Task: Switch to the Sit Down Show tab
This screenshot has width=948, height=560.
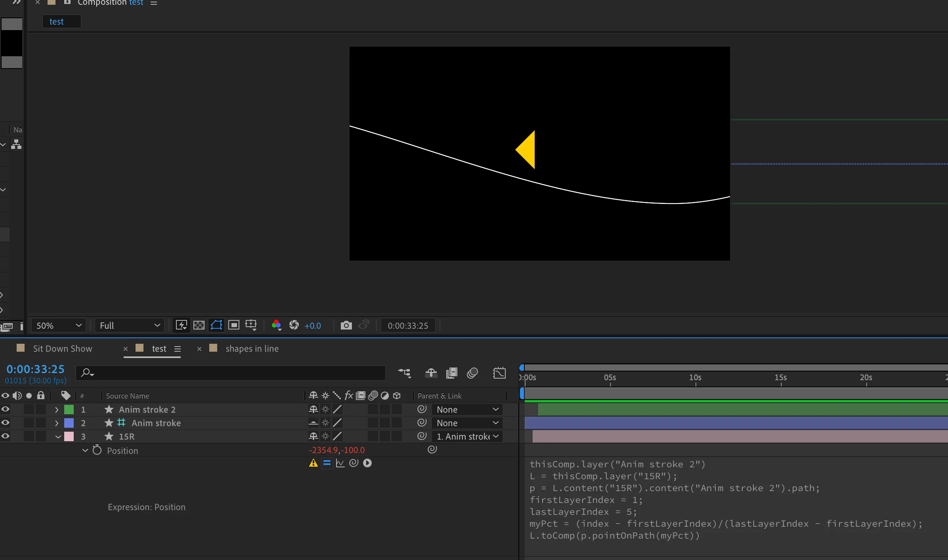Action: [62, 349]
